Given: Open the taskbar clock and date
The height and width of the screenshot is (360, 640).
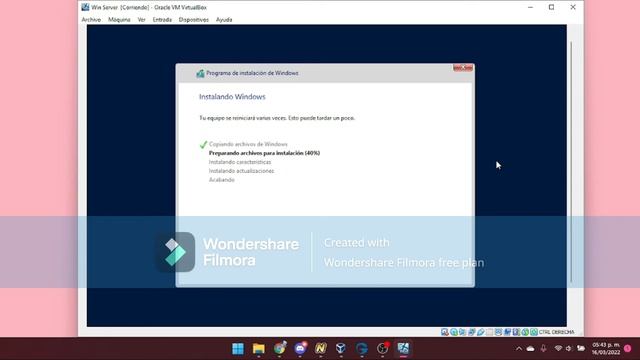Looking at the screenshot, I should (x=606, y=349).
